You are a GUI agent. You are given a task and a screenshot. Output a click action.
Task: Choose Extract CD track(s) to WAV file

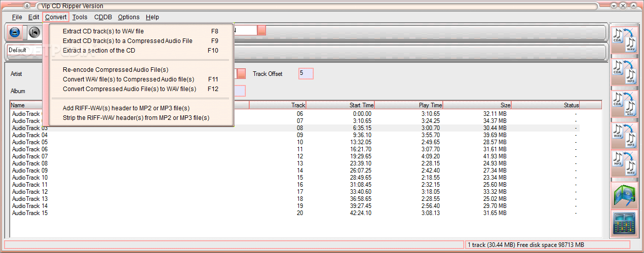click(x=140, y=31)
